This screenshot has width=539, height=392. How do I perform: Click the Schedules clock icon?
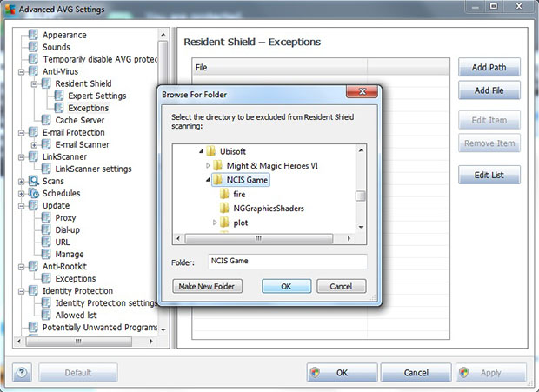(x=34, y=193)
